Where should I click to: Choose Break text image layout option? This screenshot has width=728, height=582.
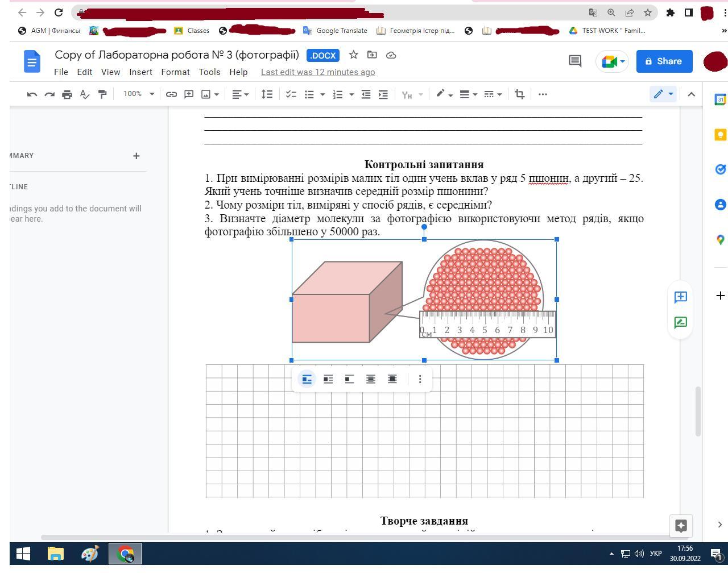point(349,379)
